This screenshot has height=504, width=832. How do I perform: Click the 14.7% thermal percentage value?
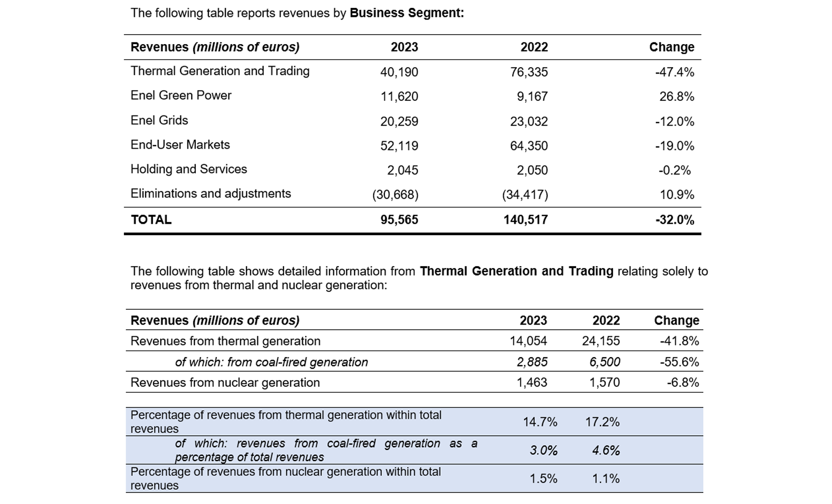(540, 422)
